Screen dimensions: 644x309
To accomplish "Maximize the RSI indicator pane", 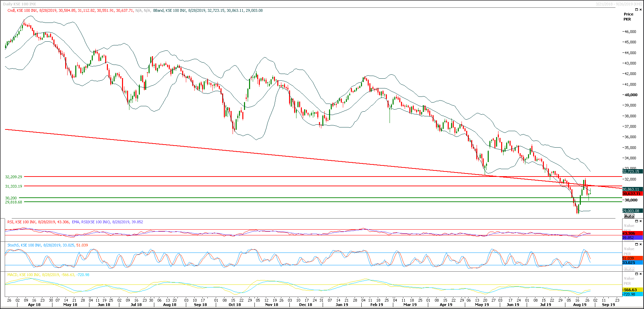I will pyautogui.click(x=637, y=221).
